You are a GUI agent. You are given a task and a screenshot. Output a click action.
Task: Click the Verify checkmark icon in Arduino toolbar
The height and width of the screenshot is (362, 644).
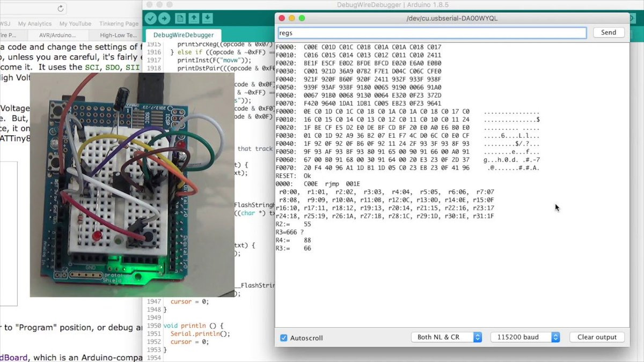(150, 19)
